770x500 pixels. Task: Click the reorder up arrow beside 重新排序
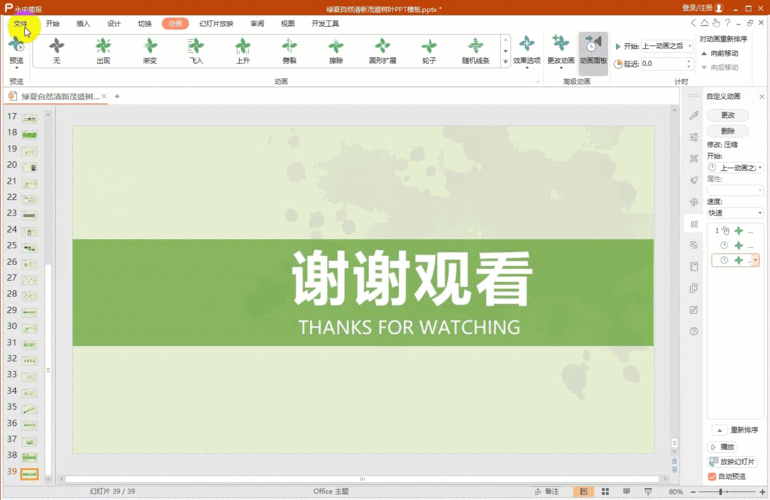click(719, 430)
